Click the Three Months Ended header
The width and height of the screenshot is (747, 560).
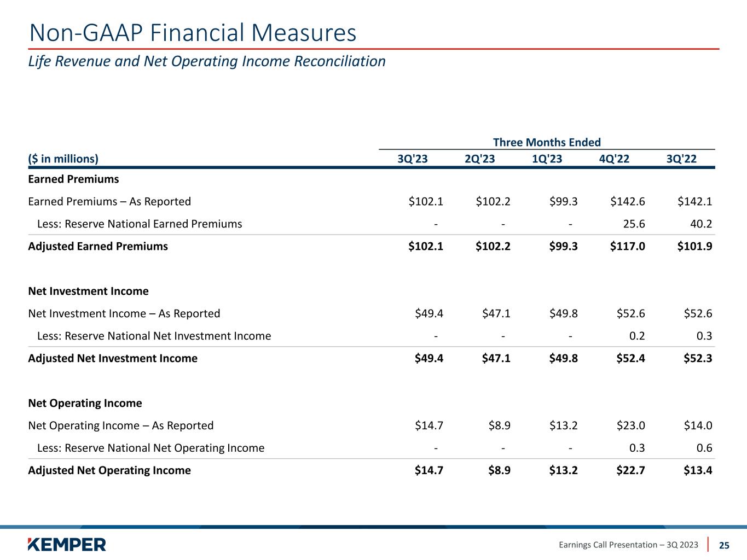click(547, 142)
